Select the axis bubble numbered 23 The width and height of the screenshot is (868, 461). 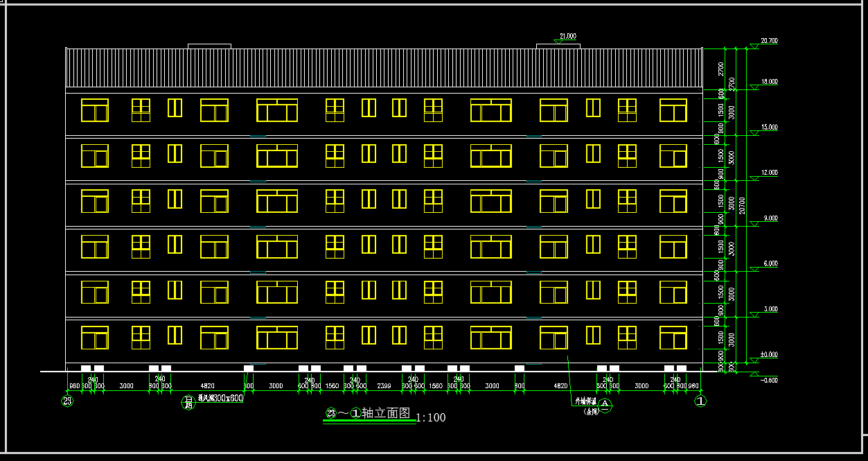coord(68,401)
